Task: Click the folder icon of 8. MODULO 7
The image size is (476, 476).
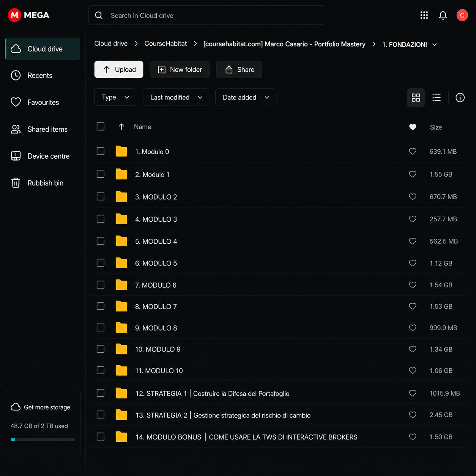Action: 121,306
